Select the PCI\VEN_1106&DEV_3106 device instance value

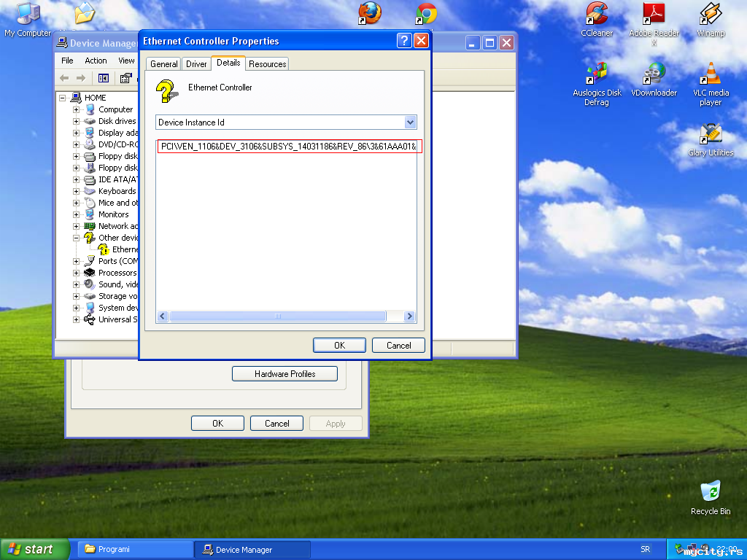tap(289, 146)
